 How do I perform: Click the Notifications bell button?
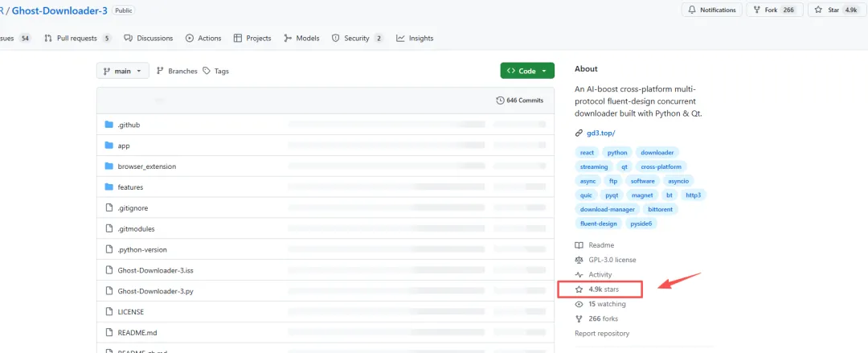(x=712, y=10)
